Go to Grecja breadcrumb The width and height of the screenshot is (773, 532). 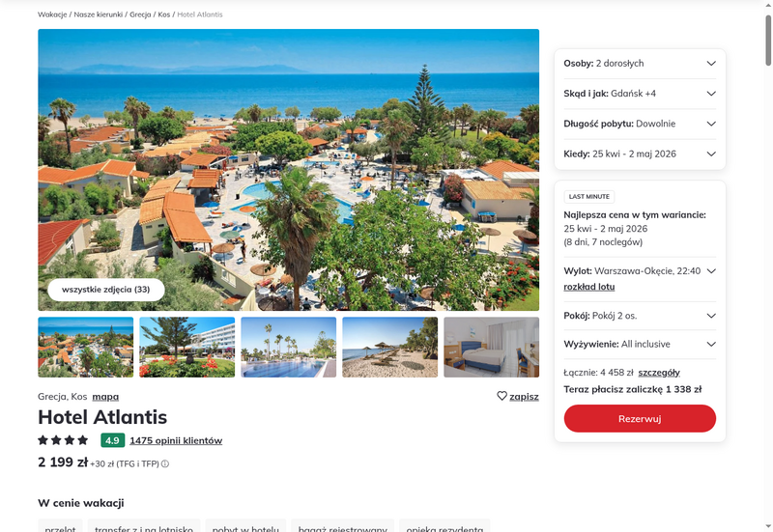click(140, 14)
